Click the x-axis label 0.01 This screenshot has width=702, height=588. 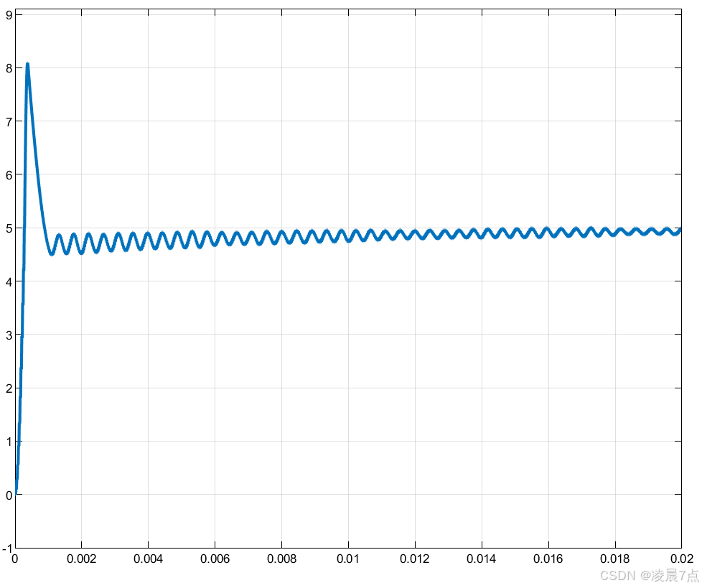[348, 559]
